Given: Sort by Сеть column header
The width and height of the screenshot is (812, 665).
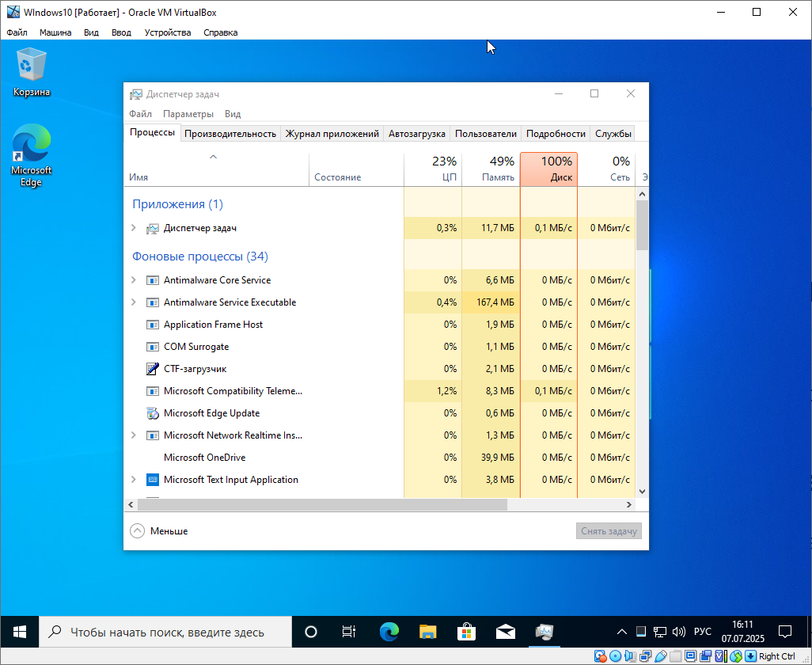Looking at the screenshot, I should click(x=606, y=169).
